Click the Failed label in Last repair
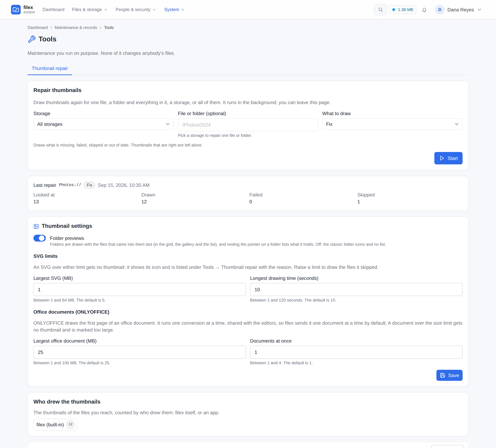 coord(256,195)
